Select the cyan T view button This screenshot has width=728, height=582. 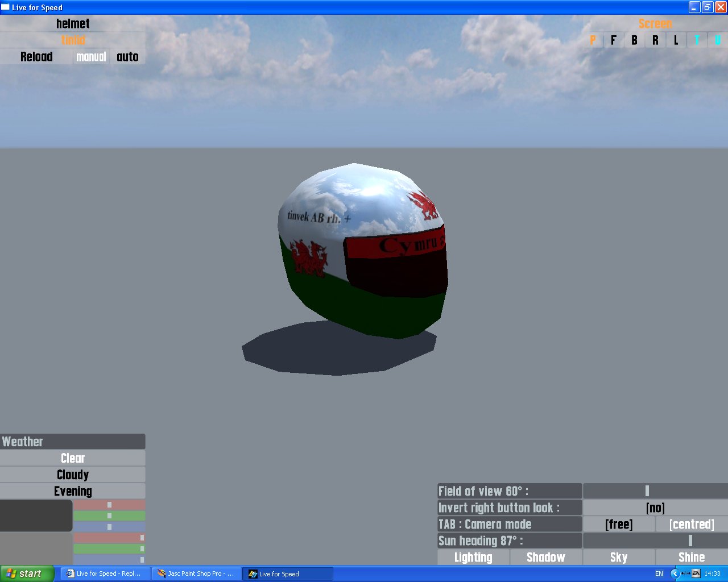(x=697, y=40)
